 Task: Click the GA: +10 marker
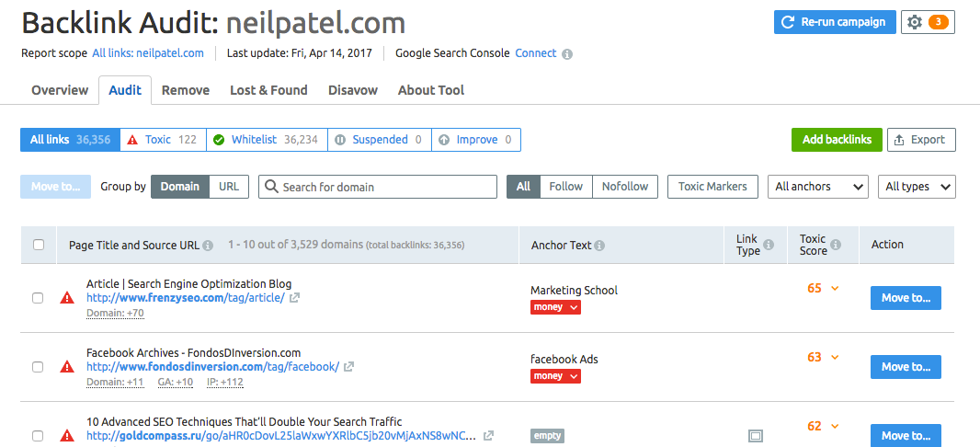pyautogui.click(x=176, y=382)
